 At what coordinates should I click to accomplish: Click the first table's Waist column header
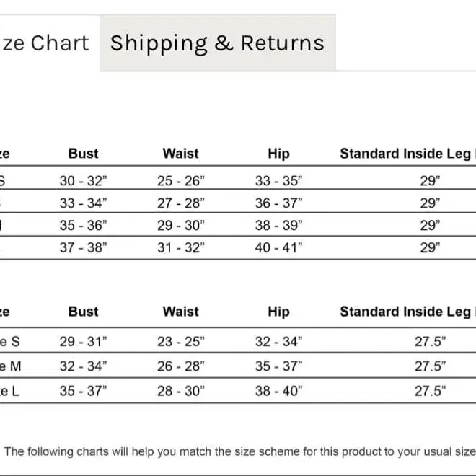180,154
